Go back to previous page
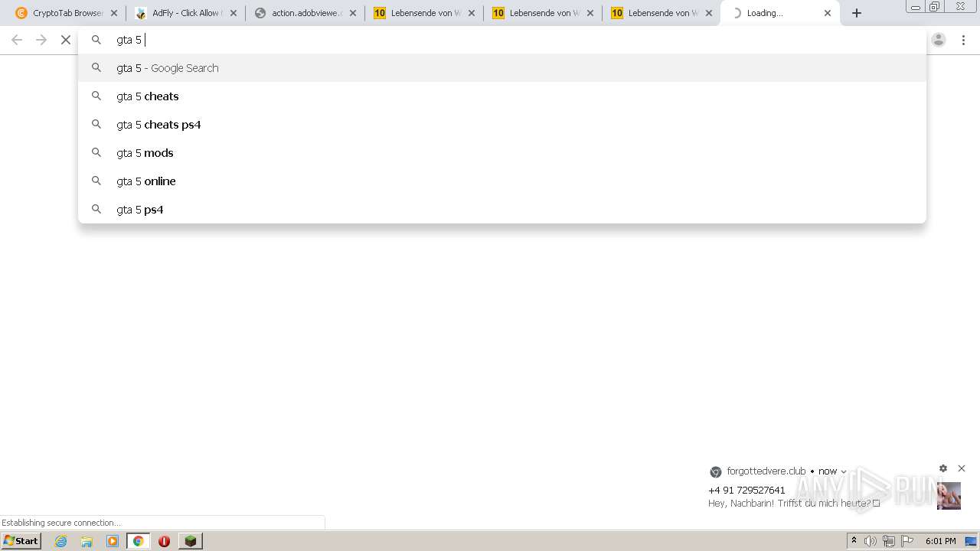The width and height of the screenshot is (980, 551). [17, 40]
